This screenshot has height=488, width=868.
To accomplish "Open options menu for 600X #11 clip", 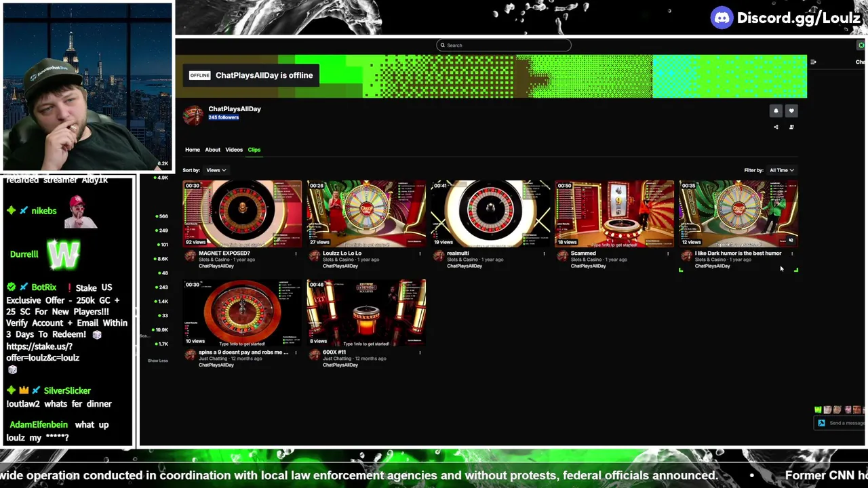I will (420, 352).
